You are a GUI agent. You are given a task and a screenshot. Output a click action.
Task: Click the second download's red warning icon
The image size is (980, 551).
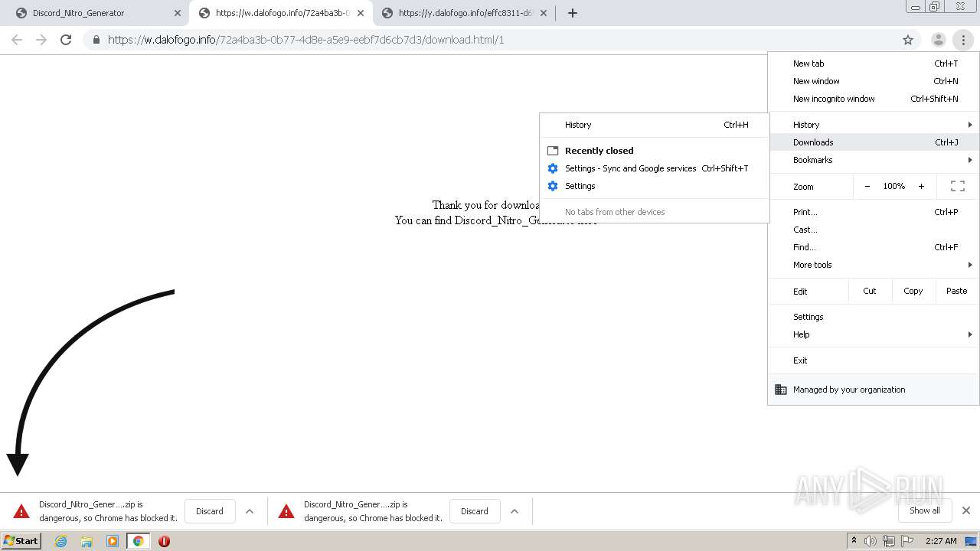pos(286,511)
